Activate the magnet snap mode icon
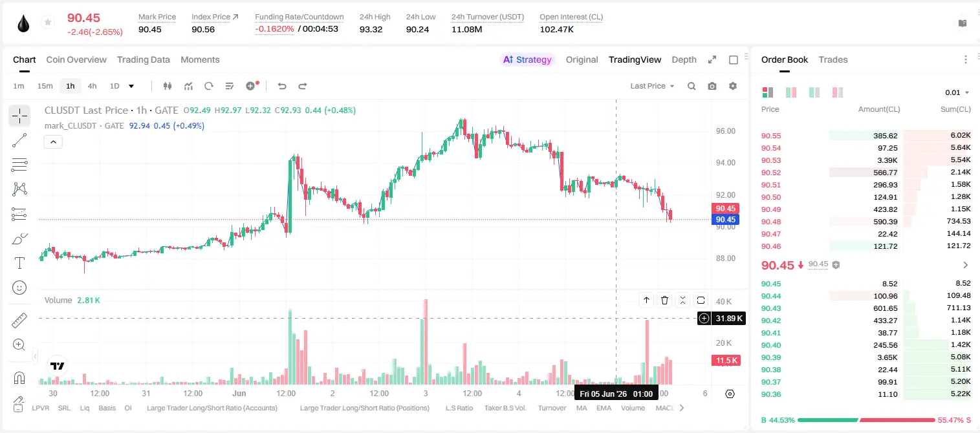The width and height of the screenshot is (980, 433). pyautogui.click(x=19, y=378)
